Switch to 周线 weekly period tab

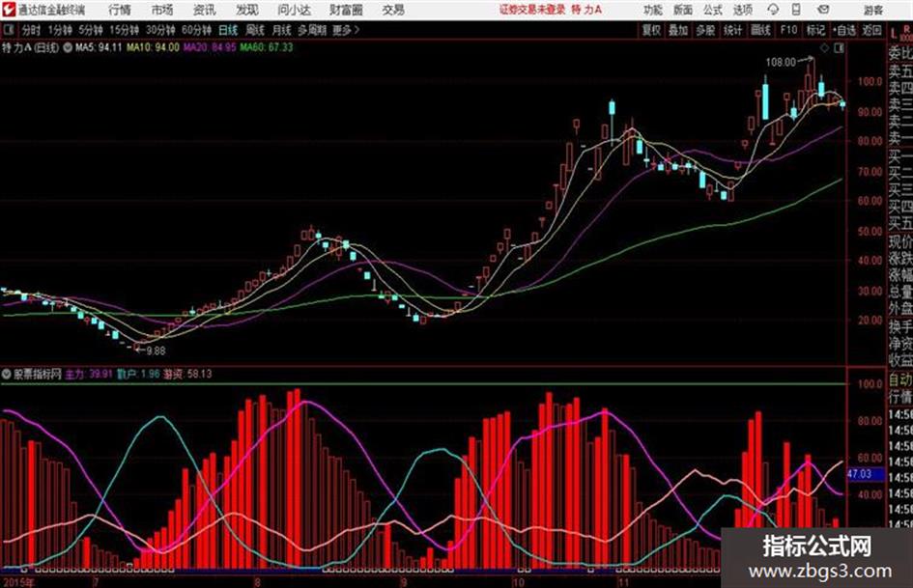click(255, 30)
